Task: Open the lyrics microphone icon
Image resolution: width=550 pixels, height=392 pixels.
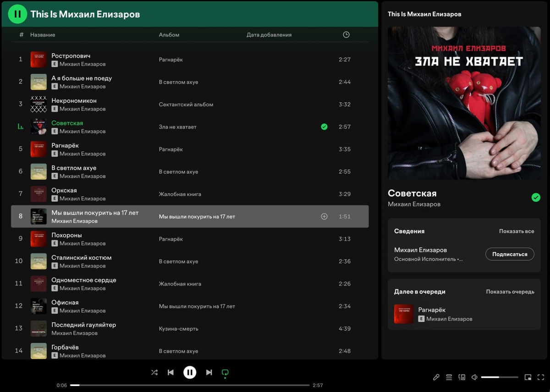Action: [x=436, y=377]
